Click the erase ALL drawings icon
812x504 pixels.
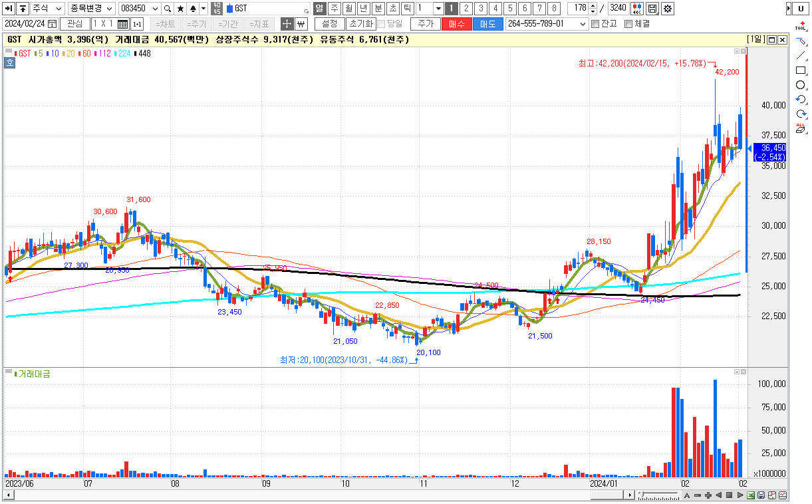pyautogui.click(x=801, y=128)
